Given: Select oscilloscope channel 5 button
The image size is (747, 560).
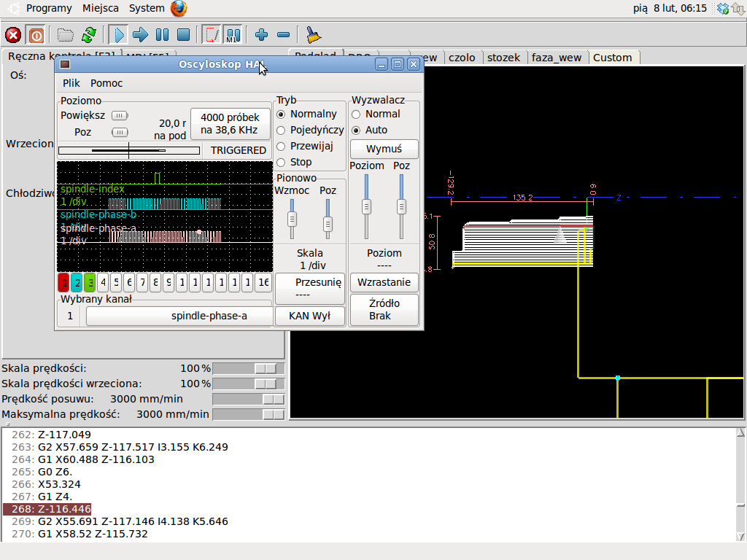Looking at the screenshot, I should tap(116, 282).
